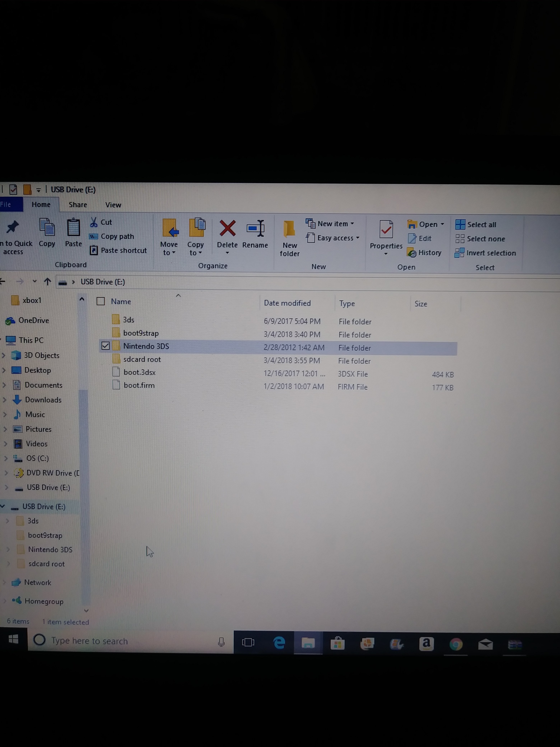Open Microsoft Store from the taskbar

337,643
